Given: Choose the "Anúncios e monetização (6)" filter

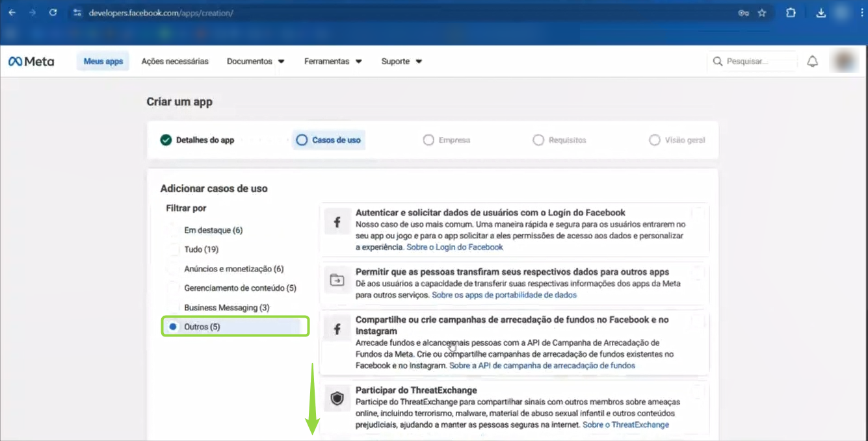Looking at the screenshot, I should [233, 269].
